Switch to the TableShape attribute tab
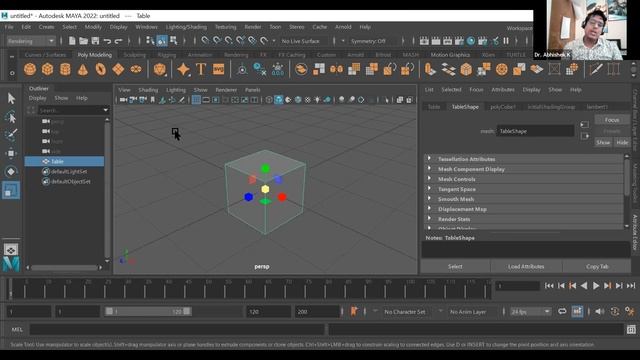This screenshot has width=640, height=360. coord(465,107)
